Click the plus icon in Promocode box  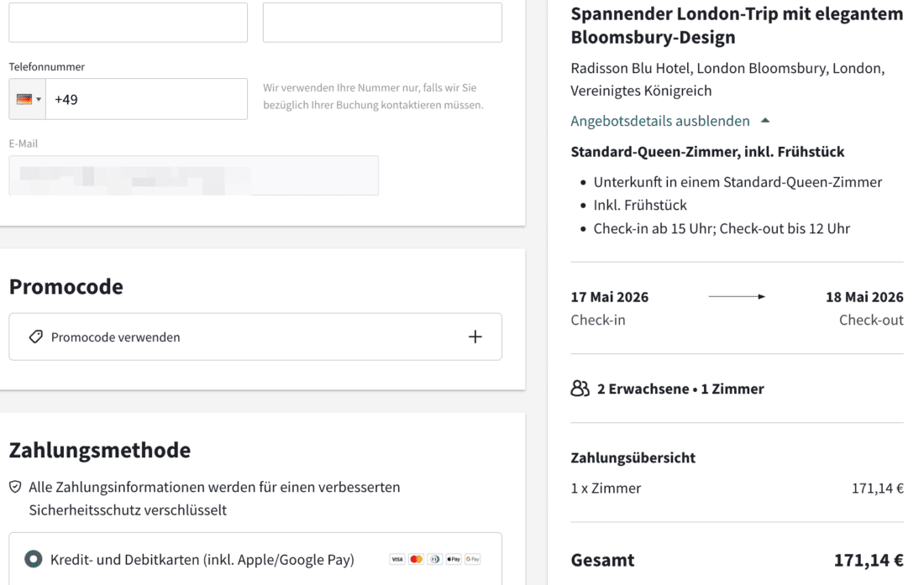tap(475, 337)
